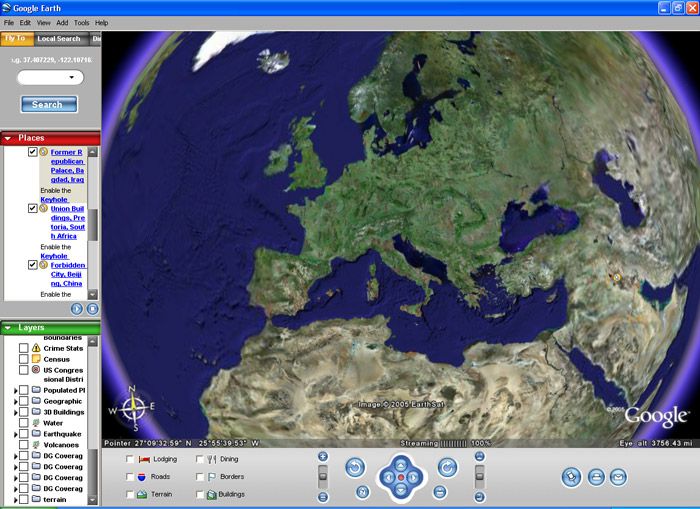Viewport: 700px width, 509px height.
Task: Pan the globe down with the arrow pad
Action: (401, 490)
